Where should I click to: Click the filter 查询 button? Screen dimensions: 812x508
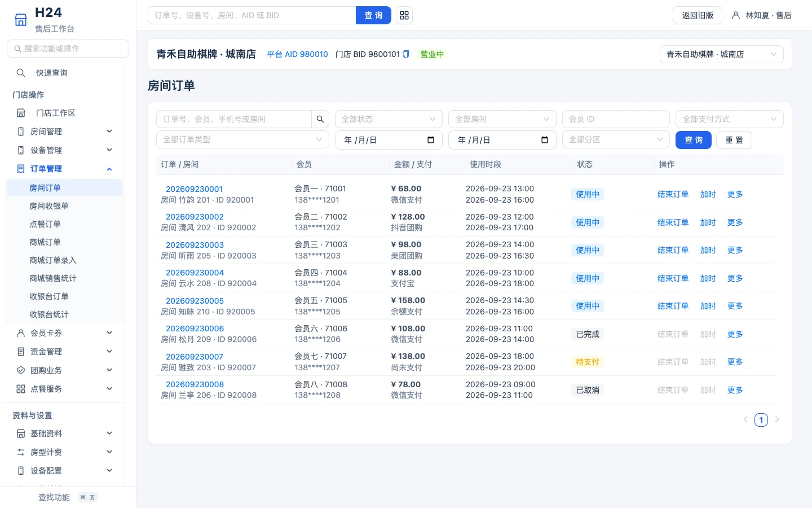coord(694,140)
